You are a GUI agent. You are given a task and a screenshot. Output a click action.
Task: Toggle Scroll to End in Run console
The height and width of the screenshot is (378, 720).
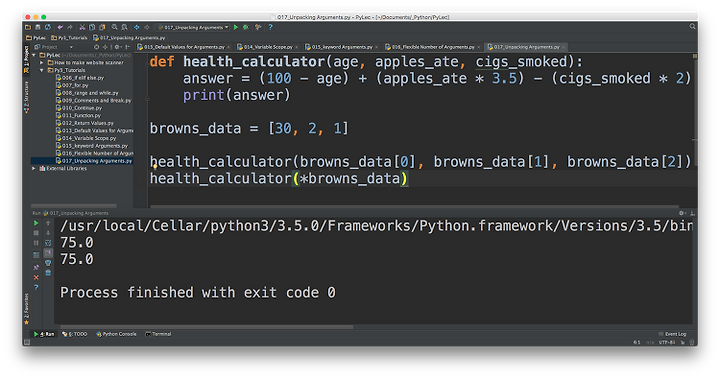(48, 253)
